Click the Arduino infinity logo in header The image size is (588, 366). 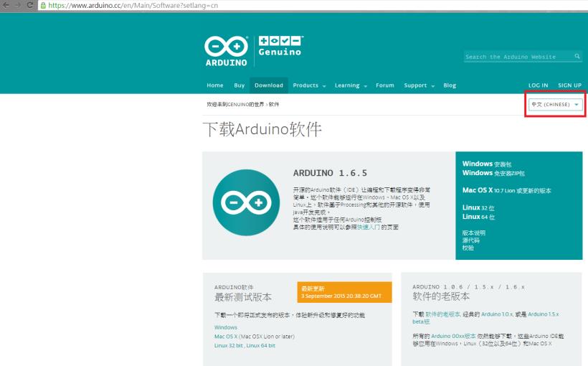(x=226, y=52)
